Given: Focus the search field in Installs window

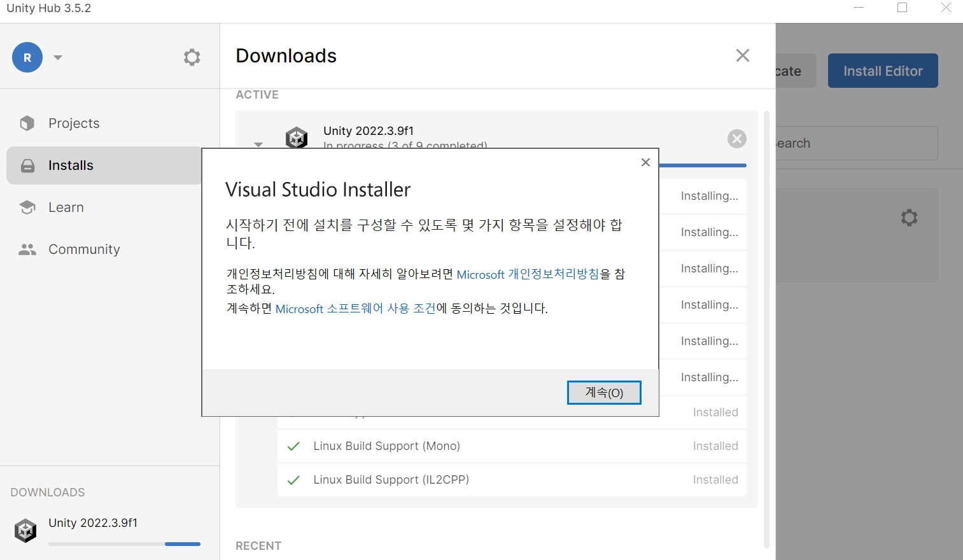Looking at the screenshot, I should click(856, 143).
